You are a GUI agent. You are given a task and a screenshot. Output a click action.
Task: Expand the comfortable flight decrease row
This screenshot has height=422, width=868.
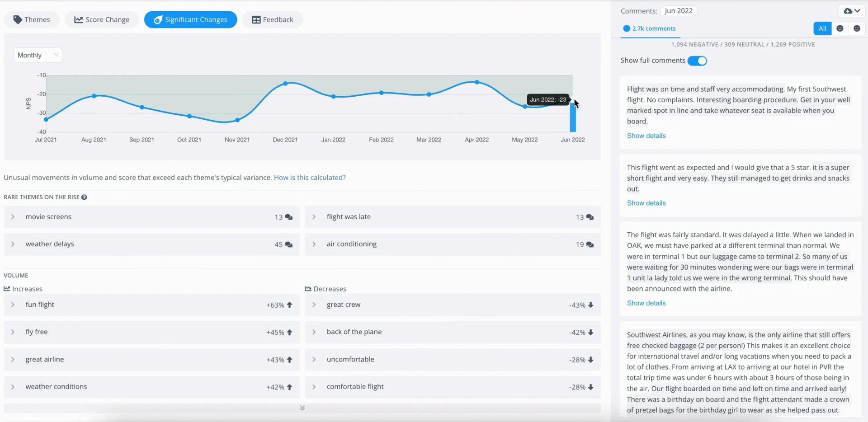click(x=453, y=387)
